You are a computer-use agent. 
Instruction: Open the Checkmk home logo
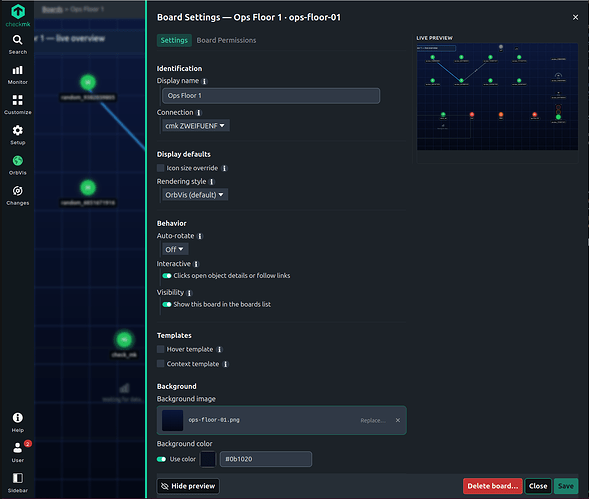click(x=18, y=15)
